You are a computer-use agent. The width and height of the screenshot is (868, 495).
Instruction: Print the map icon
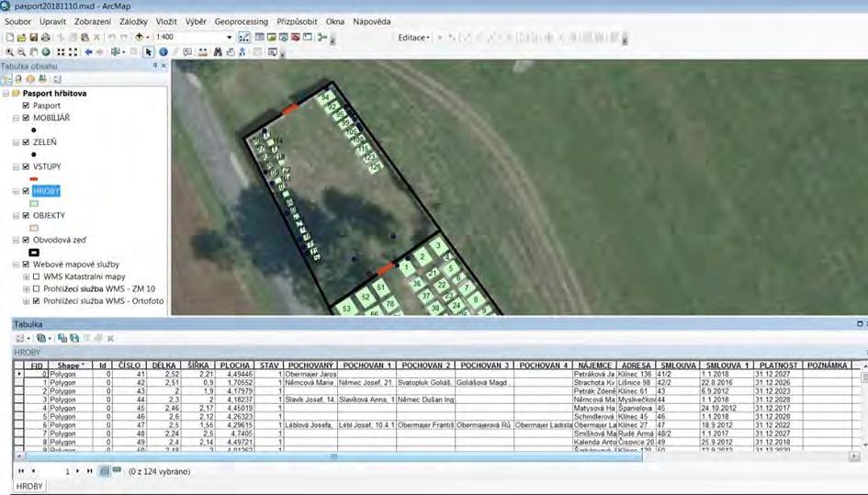(45, 37)
